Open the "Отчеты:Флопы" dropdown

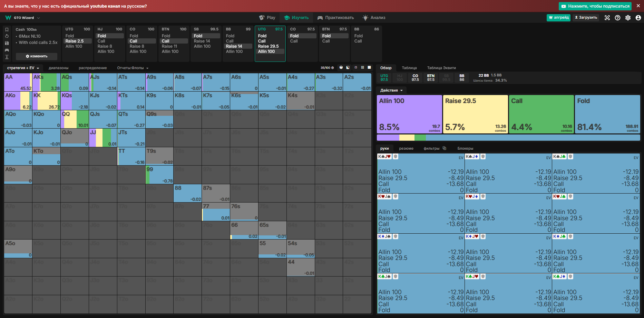[x=133, y=68]
